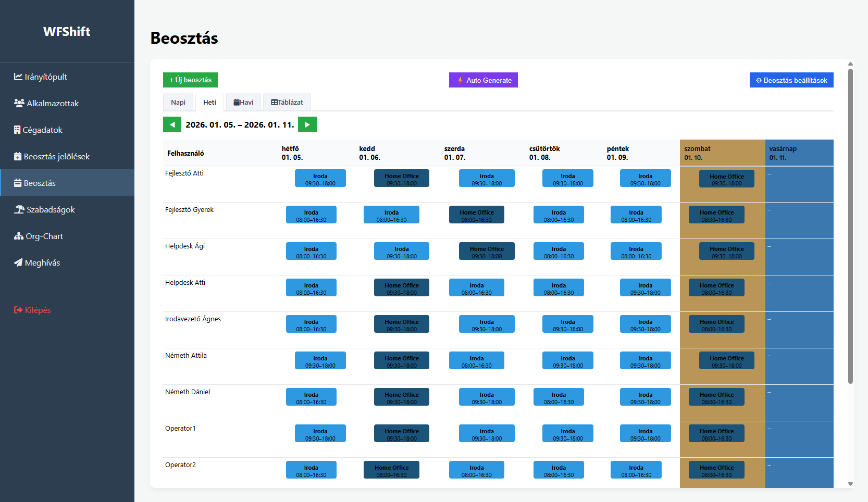Open the Táblázat tab
Image resolution: width=868 pixels, height=502 pixels.
pyautogui.click(x=287, y=102)
